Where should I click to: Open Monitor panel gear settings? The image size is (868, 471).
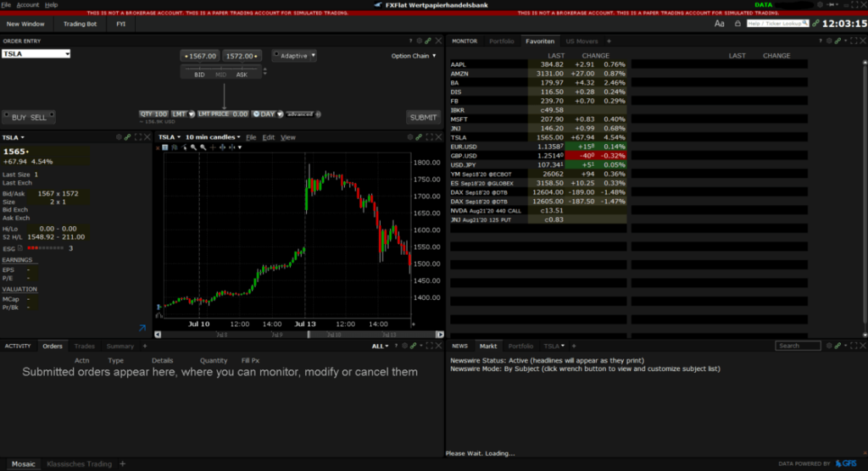tap(829, 41)
